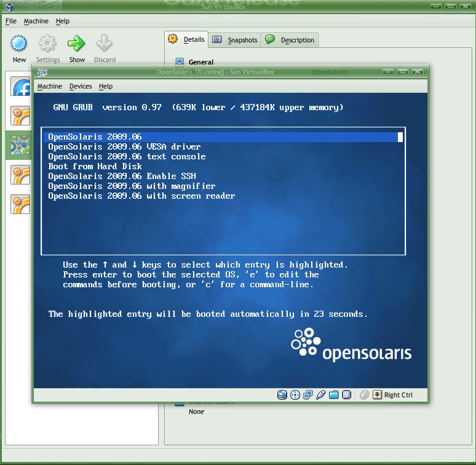The width and height of the screenshot is (476, 465).
Task: Select the Fedora virtual machine in list
Action: (x=20, y=86)
